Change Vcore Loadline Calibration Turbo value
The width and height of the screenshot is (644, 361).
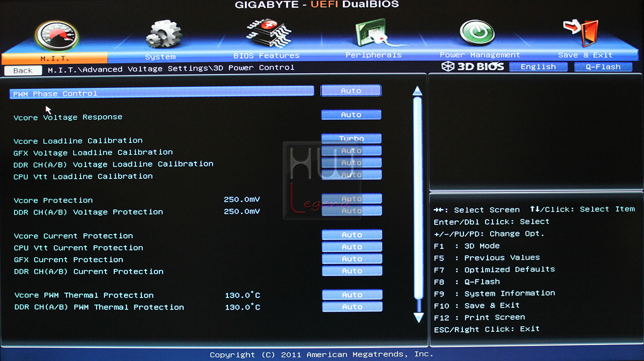(x=351, y=138)
